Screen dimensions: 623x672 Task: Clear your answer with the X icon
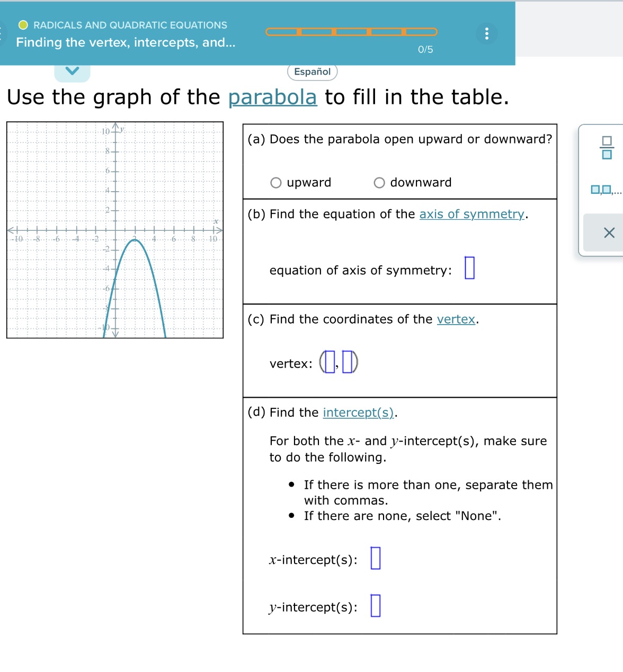(x=609, y=232)
